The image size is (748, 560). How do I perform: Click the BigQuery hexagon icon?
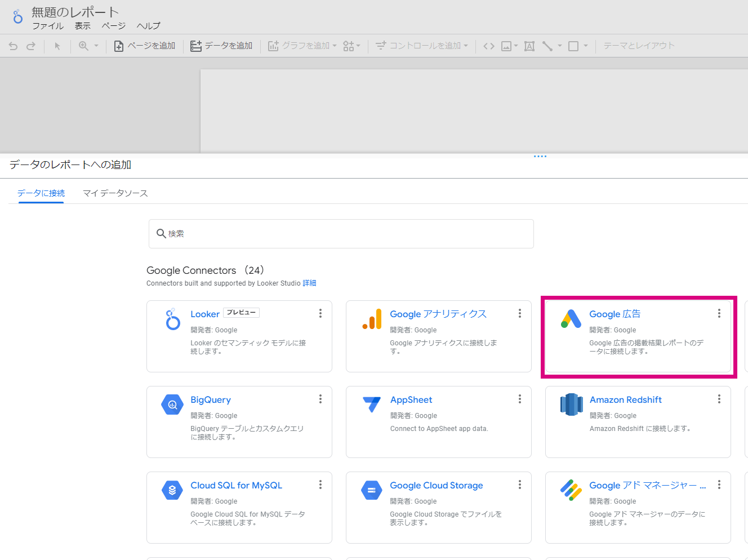(172, 405)
